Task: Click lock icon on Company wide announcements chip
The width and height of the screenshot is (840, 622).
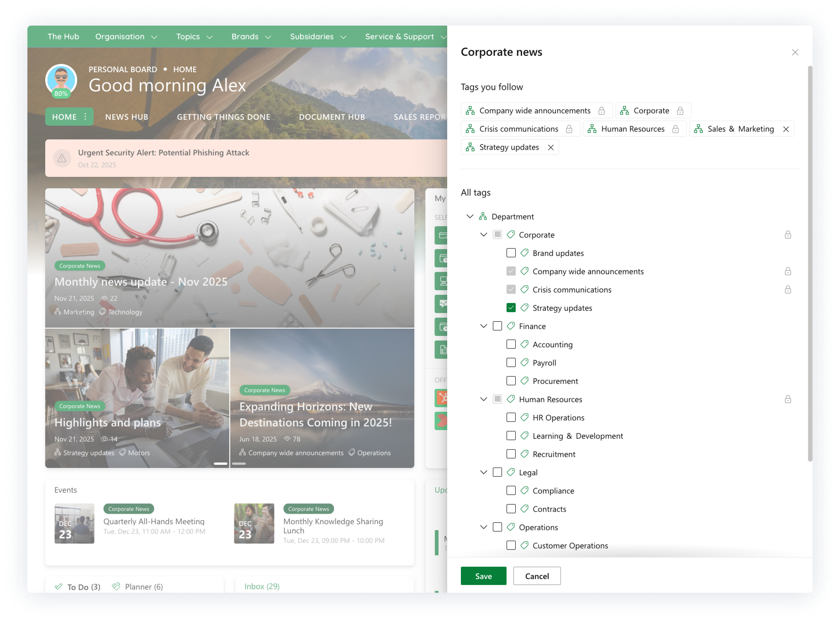Action: 601,111
